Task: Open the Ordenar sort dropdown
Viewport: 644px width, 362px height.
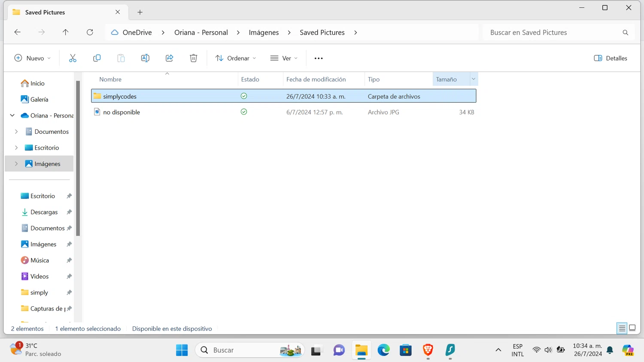Action: point(236,58)
